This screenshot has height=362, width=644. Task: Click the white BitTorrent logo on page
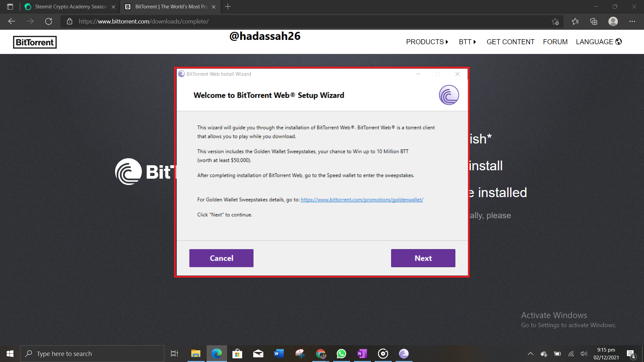128,172
